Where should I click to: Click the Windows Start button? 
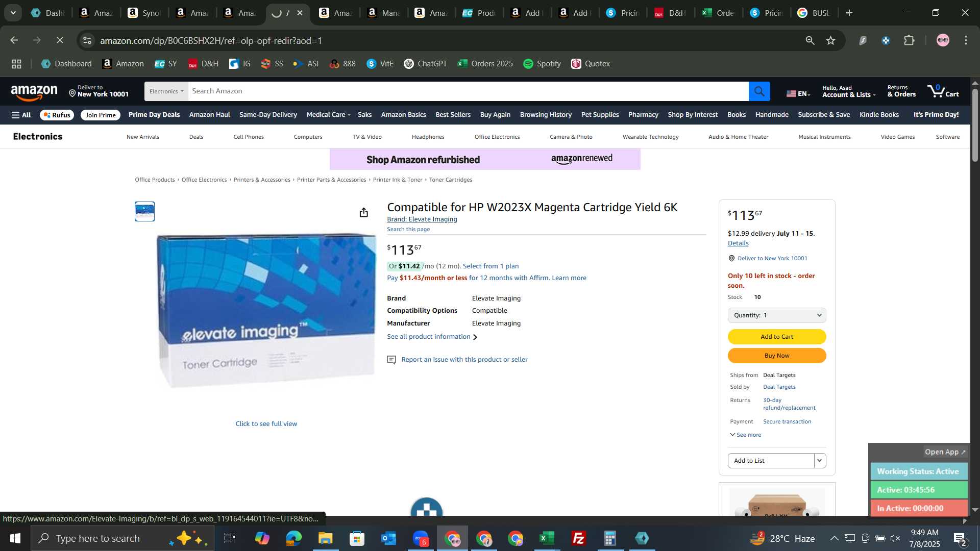click(x=15, y=538)
